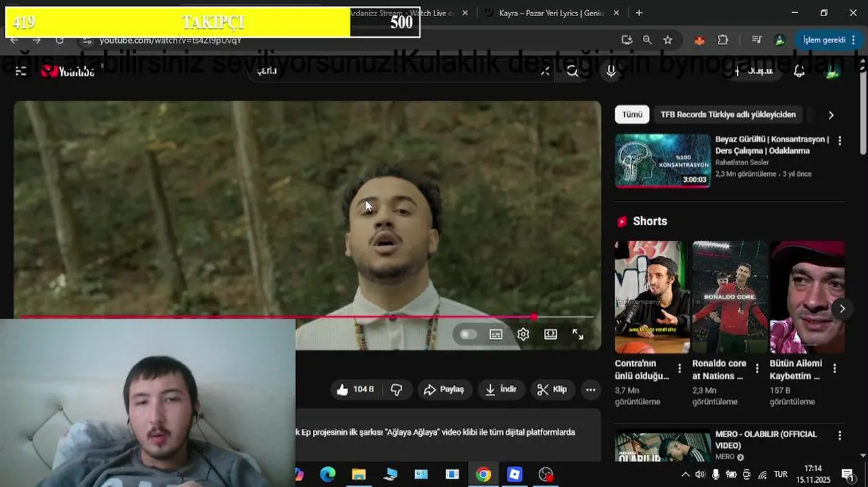This screenshot has height=487, width=868.
Task: Create a clip with Klip scissors
Action: [x=552, y=390]
